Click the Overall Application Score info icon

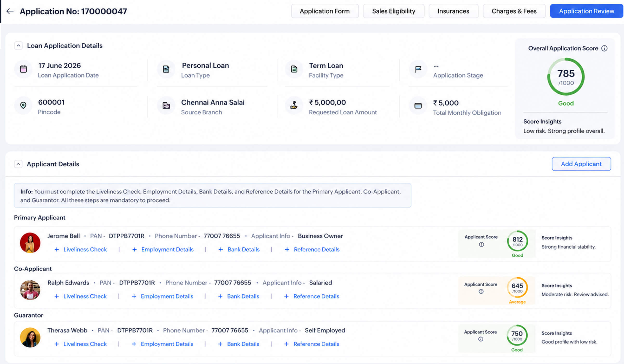pyautogui.click(x=604, y=48)
